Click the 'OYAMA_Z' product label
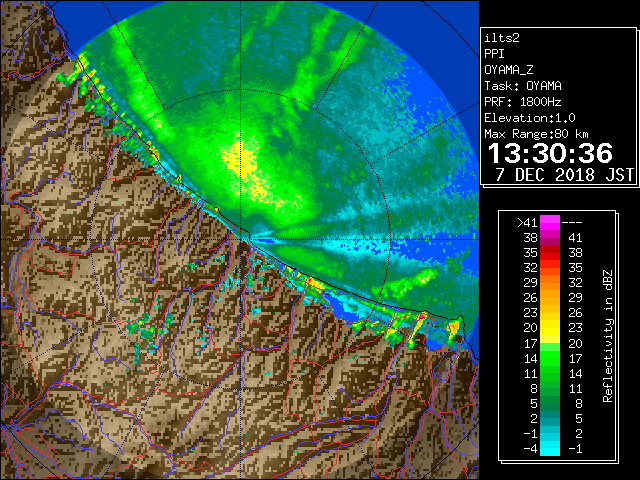 [x=509, y=70]
